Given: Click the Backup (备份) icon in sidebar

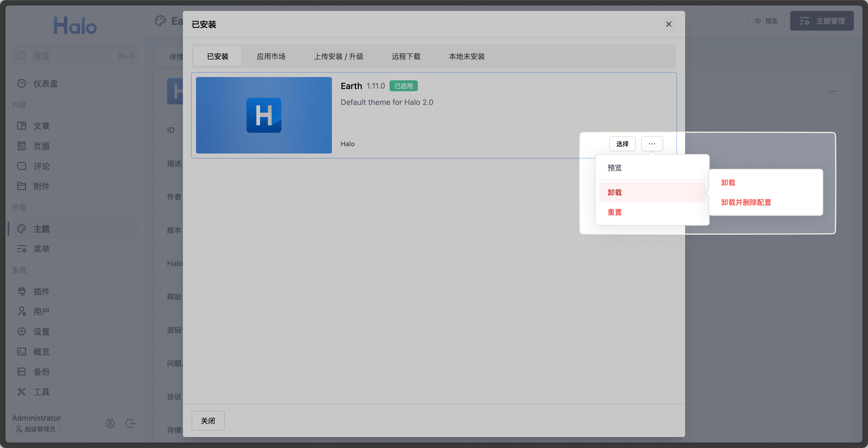Looking at the screenshot, I should 22,372.
